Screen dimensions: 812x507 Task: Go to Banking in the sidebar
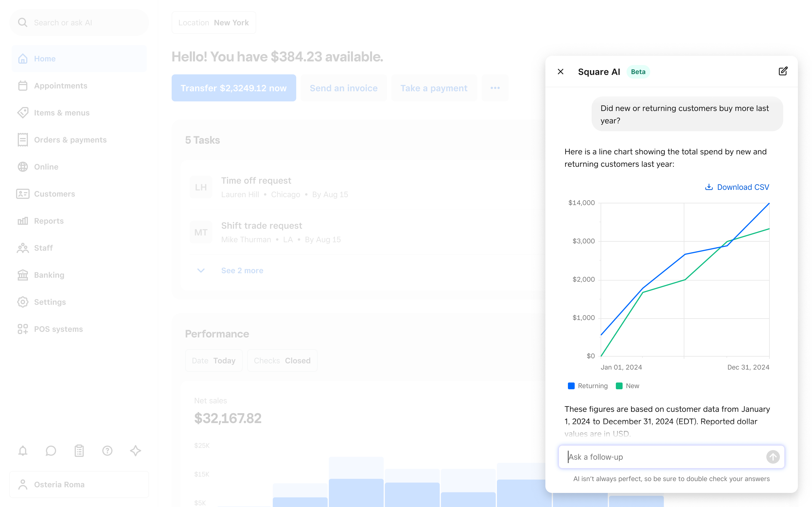[x=79, y=275]
